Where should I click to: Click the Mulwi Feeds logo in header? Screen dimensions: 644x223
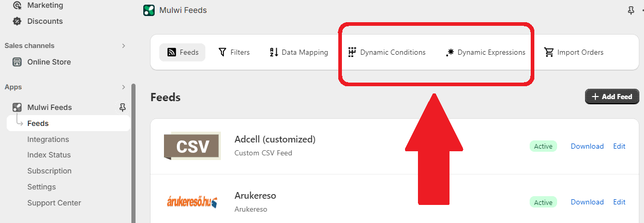(149, 10)
